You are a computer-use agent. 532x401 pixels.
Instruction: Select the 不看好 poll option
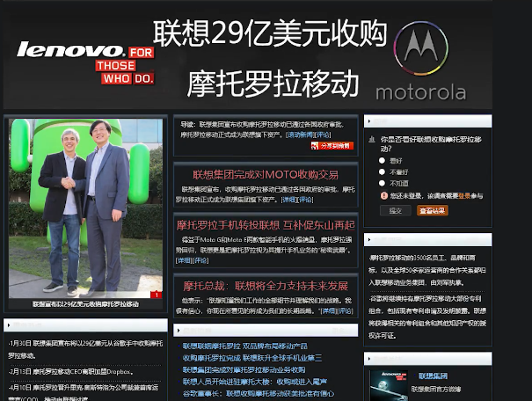click(x=382, y=172)
